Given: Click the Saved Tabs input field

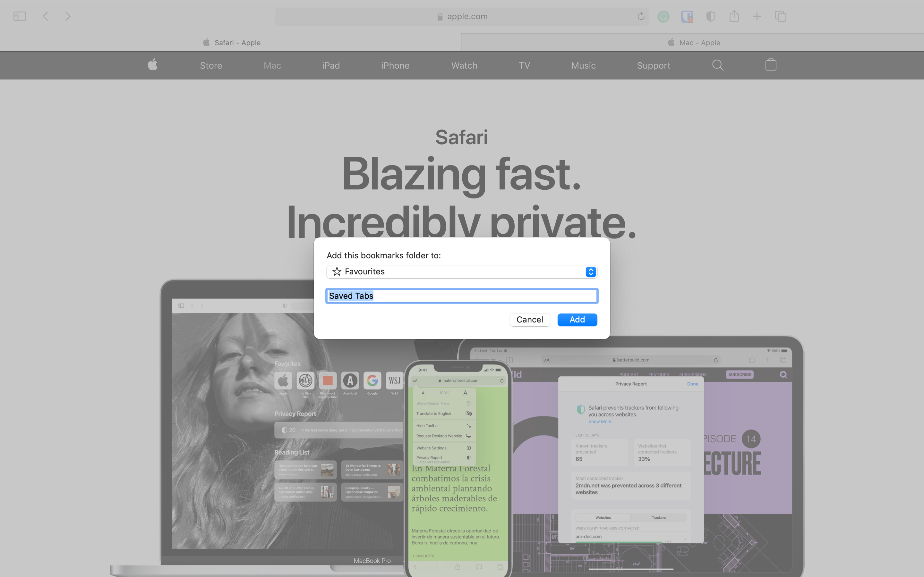Looking at the screenshot, I should point(462,296).
